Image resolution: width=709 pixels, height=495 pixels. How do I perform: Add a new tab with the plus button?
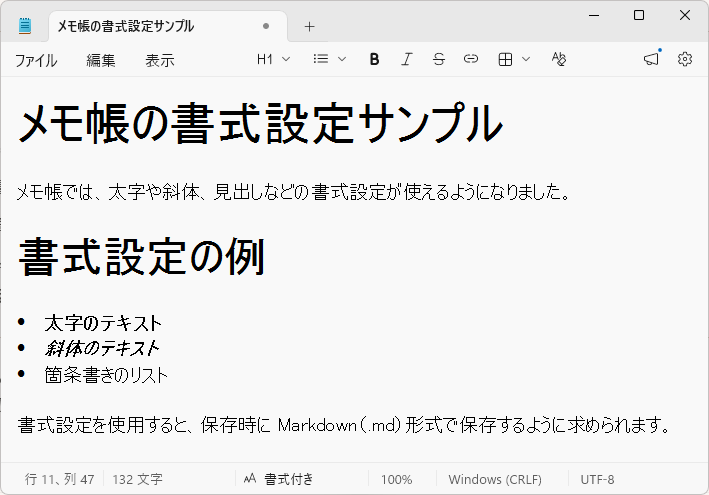(309, 27)
